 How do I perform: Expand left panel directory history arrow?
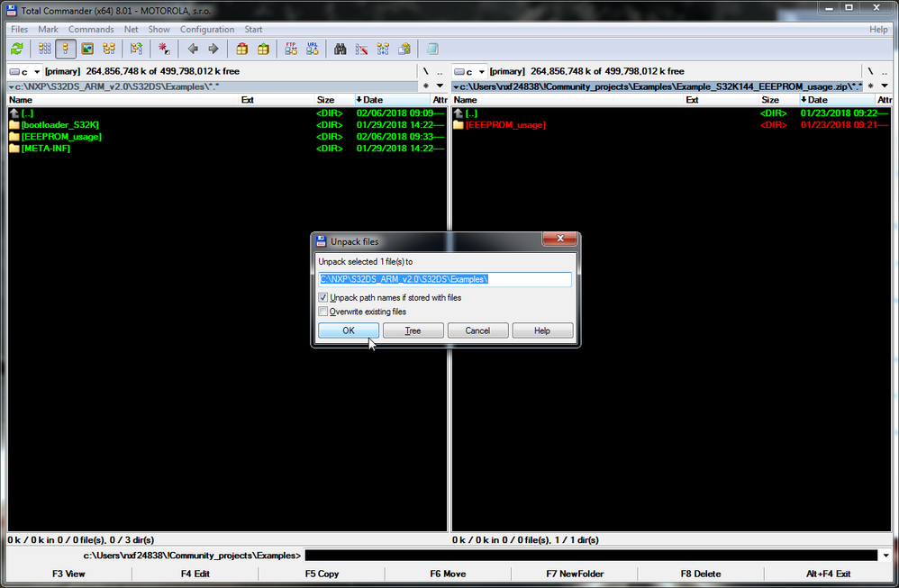click(x=440, y=86)
